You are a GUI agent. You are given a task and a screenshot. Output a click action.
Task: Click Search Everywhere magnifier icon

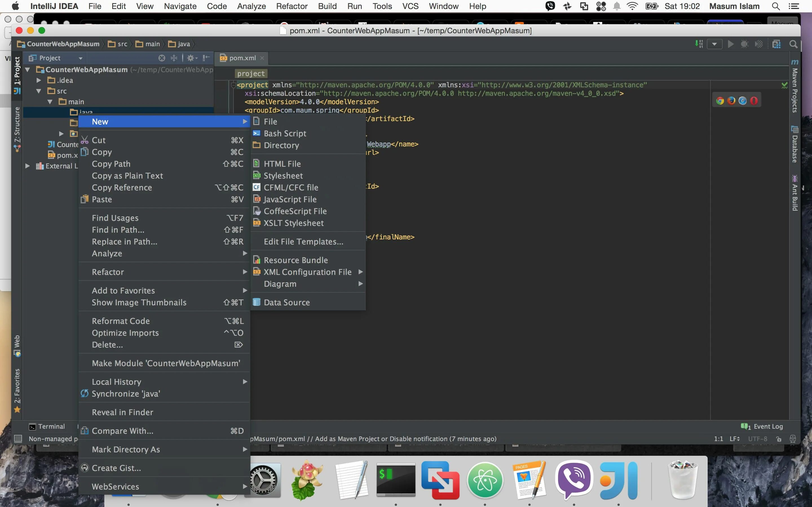pyautogui.click(x=793, y=44)
